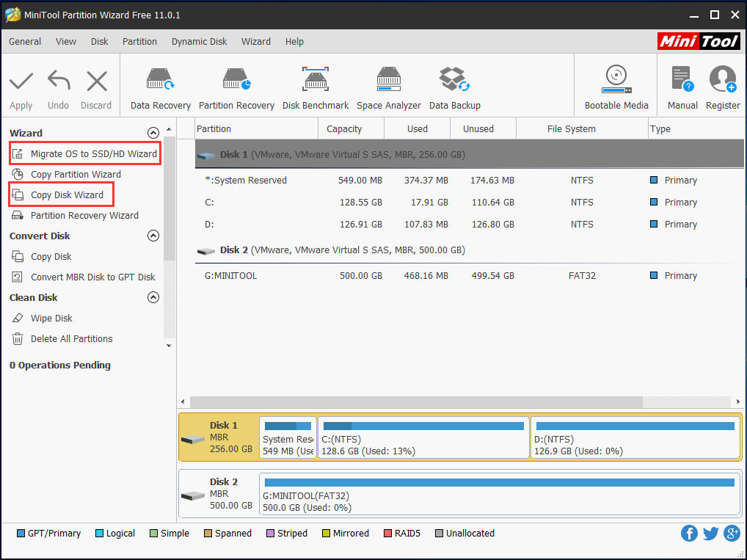Click Disk 1 drive icon in partition list

pos(206,156)
